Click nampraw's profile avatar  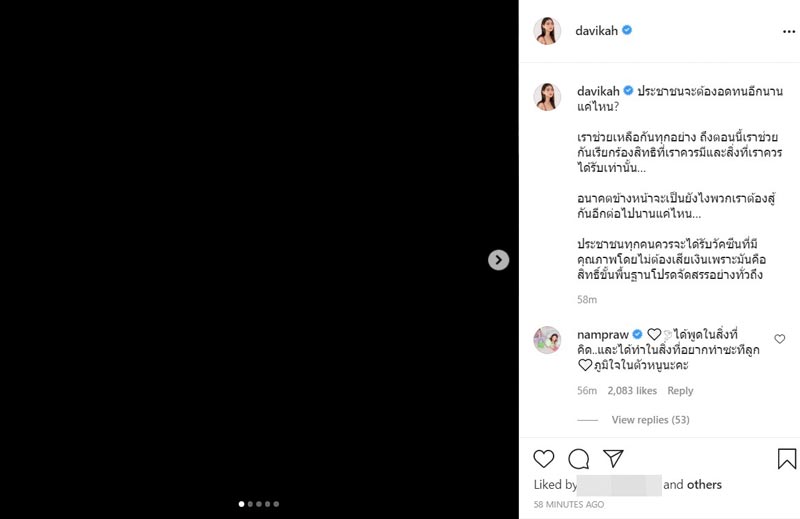(x=547, y=340)
